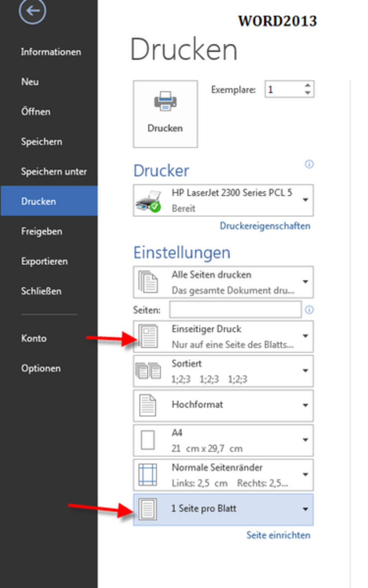Click the Normale Seitenränder margins icon
Screen dimensions: 368x588
coord(149,475)
